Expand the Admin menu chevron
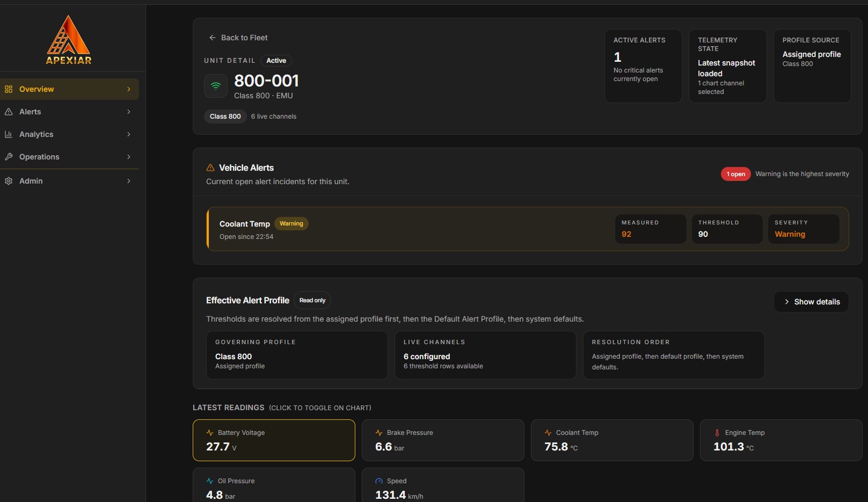 pyautogui.click(x=129, y=181)
